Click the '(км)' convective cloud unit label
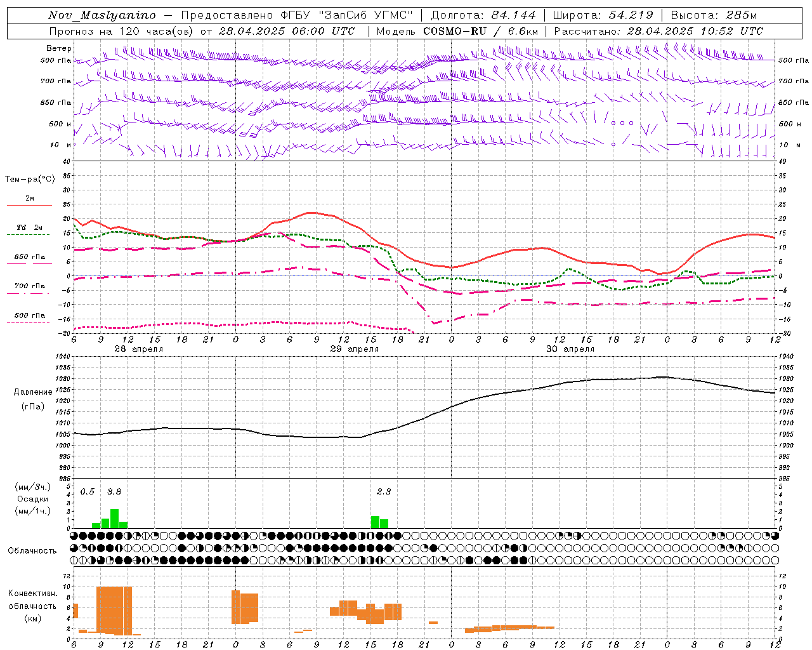This screenshot has height=650, width=812. point(32,618)
